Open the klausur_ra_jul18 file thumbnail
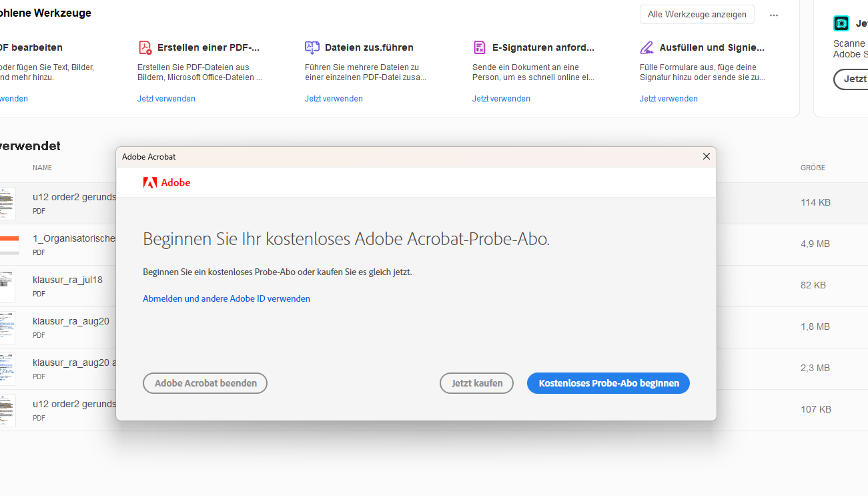Viewport: 868px width, 496px height. click(7, 286)
